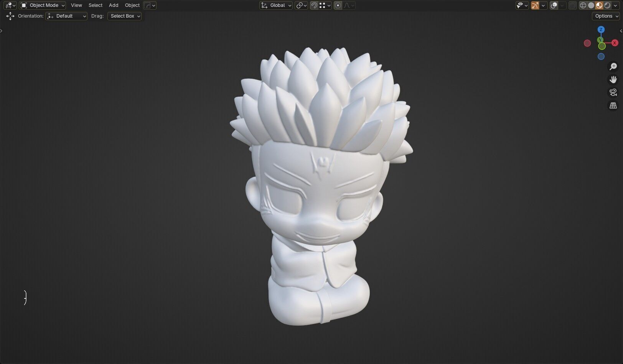Viewport: 623px width, 364px height.
Task: Open the Global transform orientation dropdown
Action: 276,5
